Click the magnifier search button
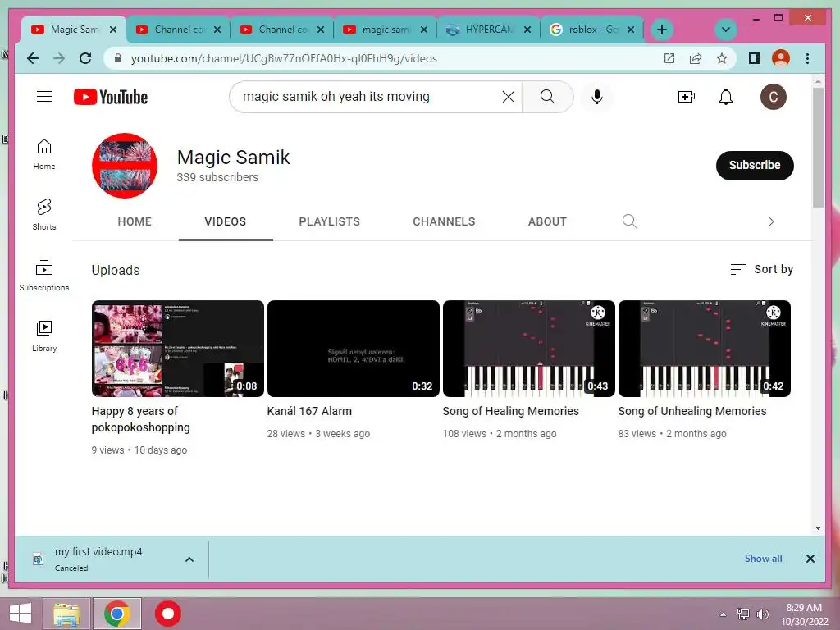 tap(547, 97)
